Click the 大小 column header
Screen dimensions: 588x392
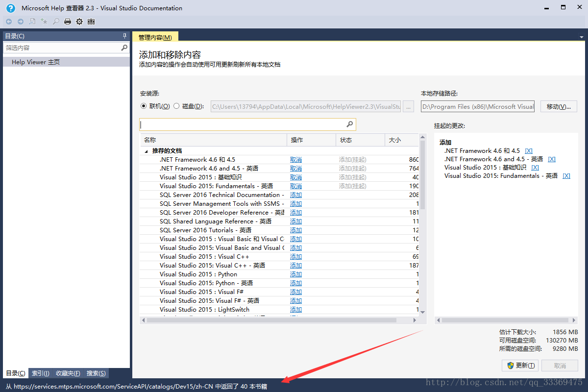(x=402, y=140)
